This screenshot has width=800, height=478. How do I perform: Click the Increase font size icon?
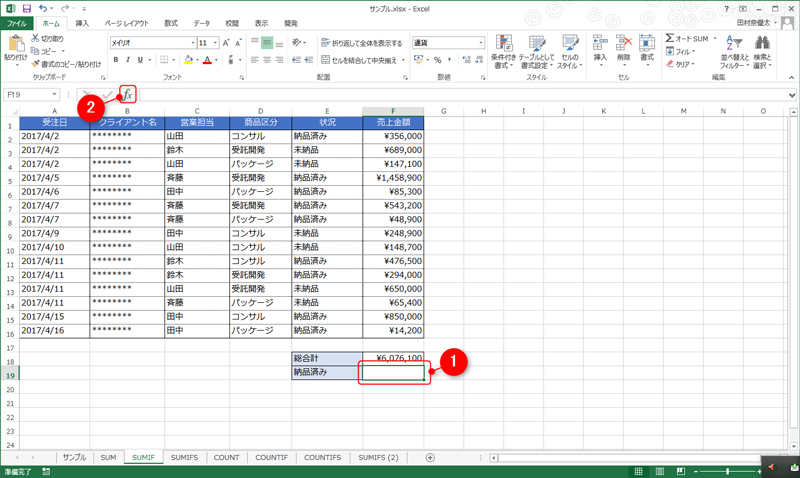[x=226, y=43]
